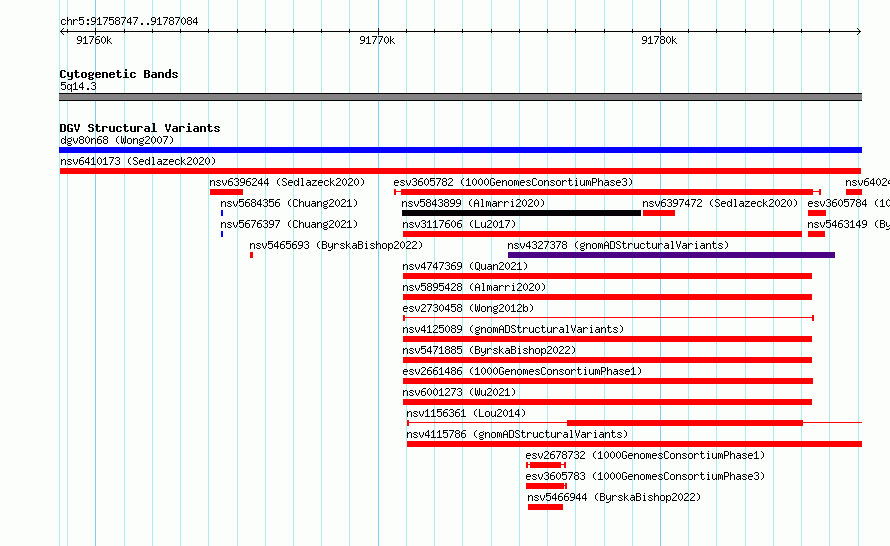890x546 pixels.
Task: Click the purple nsv4327378 variant bar
Action: click(671, 255)
